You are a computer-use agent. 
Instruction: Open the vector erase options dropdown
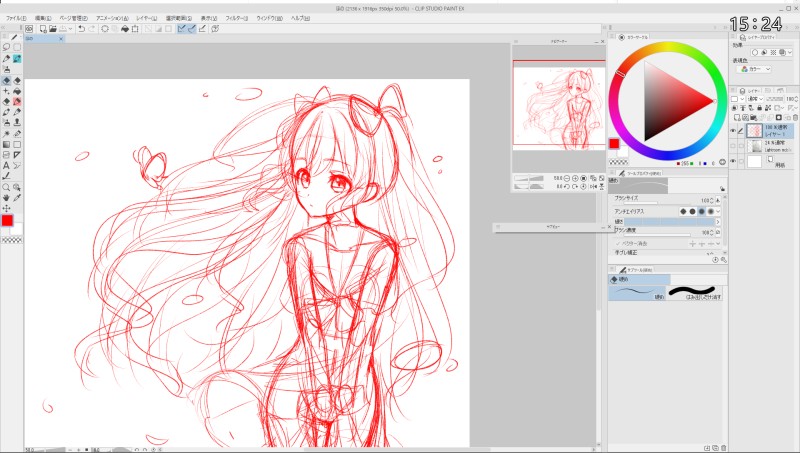pos(718,244)
